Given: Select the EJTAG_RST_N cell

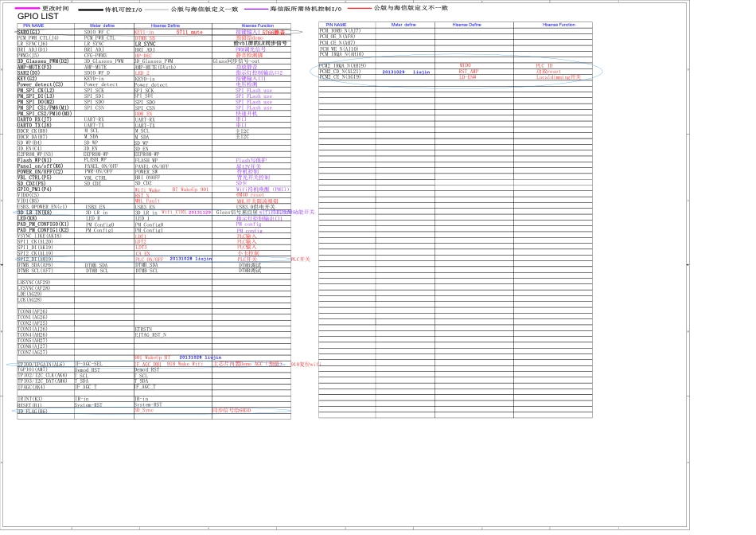Looking at the screenshot, I should click(x=150, y=335).
